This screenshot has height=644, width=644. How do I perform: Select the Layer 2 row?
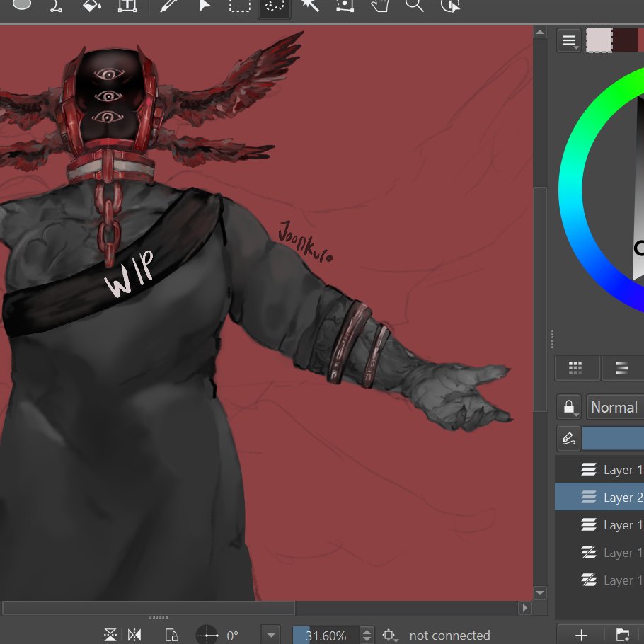(x=599, y=497)
